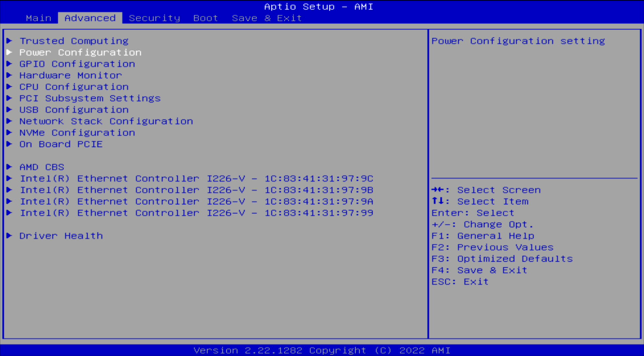This screenshot has height=356, width=644.
Task: Click the Version 2.22.1282 copyright footer
Action: point(322,350)
